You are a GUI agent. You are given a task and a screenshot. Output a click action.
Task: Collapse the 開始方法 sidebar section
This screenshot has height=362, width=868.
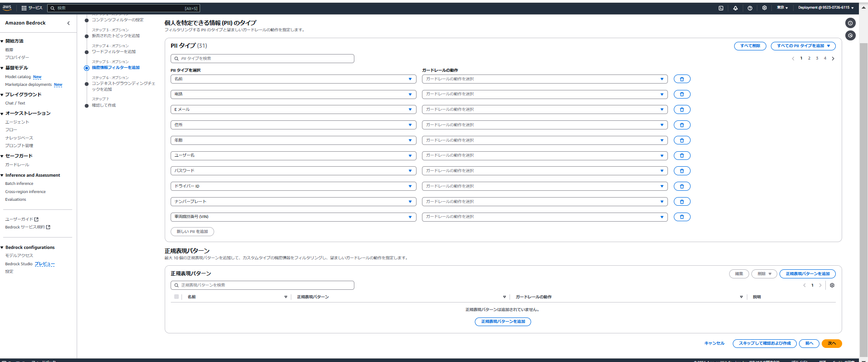[2, 41]
